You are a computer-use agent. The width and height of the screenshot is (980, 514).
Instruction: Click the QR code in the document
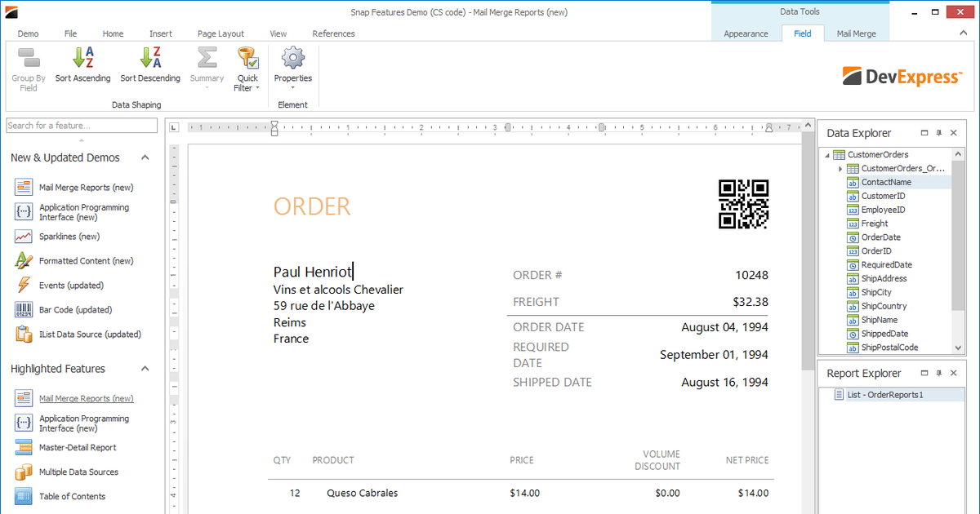coord(743,204)
